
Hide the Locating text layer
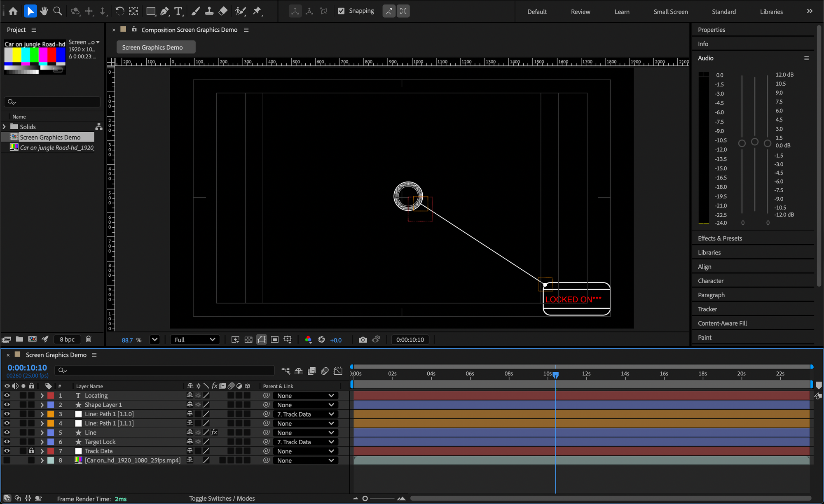pyautogui.click(x=7, y=395)
